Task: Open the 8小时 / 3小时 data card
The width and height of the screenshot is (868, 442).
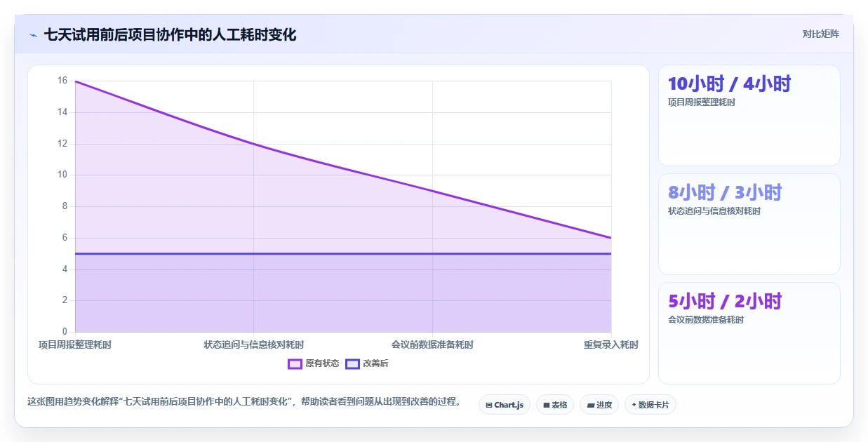Action: tap(749, 224)
